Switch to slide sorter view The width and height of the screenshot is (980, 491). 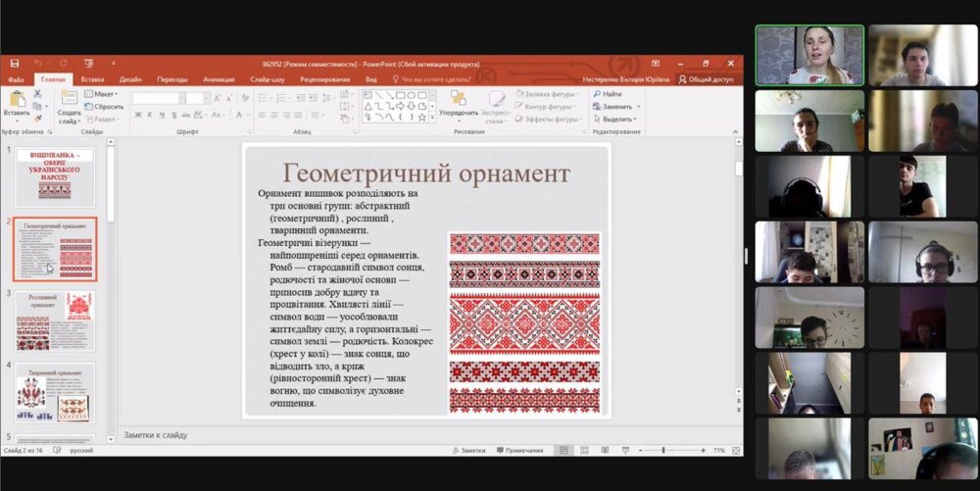(584, 451)
